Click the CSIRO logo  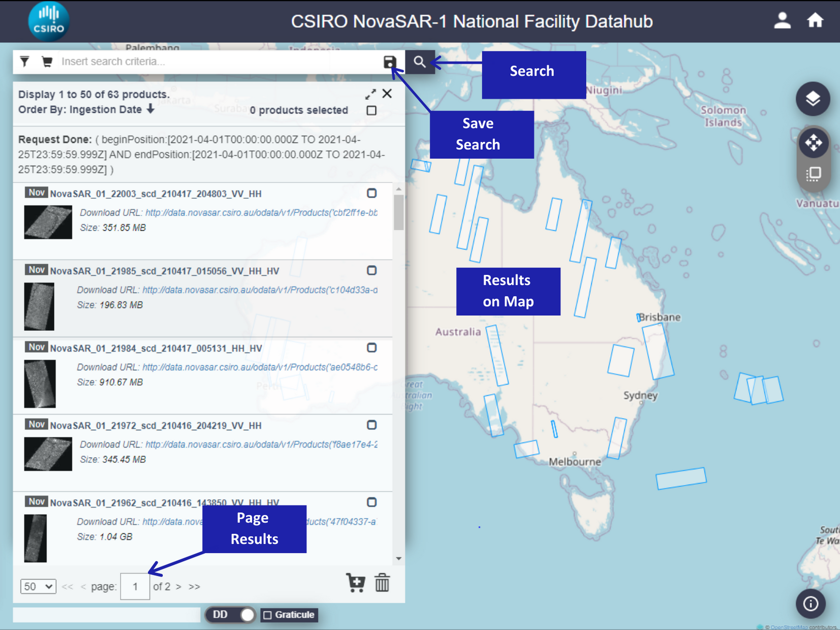[x=48, y=21]
